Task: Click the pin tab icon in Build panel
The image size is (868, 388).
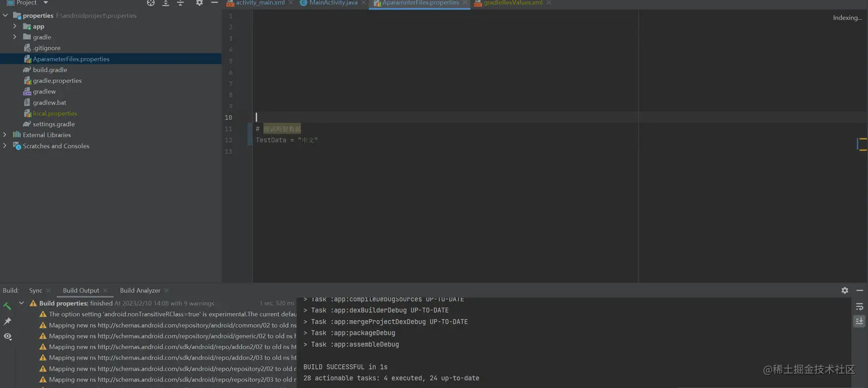Action: point(7,321)
